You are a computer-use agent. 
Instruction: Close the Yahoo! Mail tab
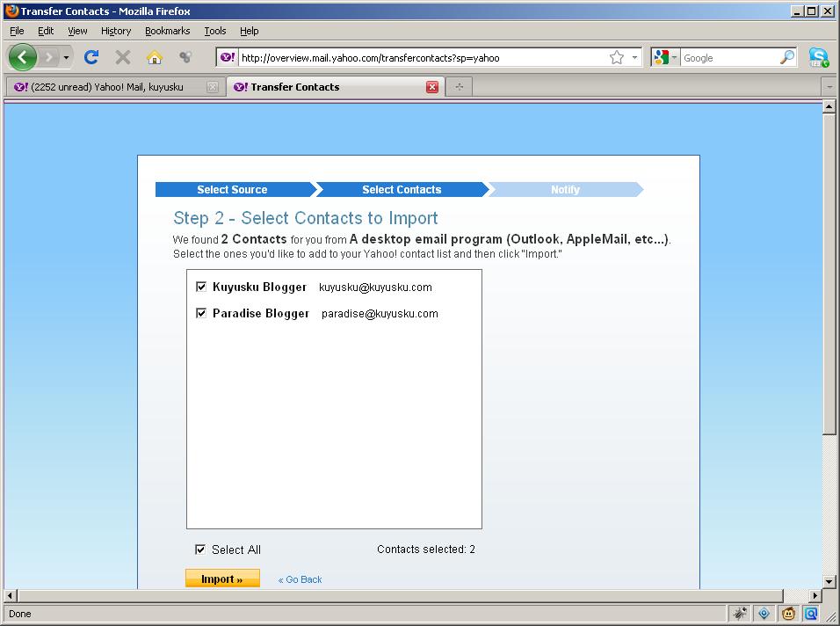213,87
